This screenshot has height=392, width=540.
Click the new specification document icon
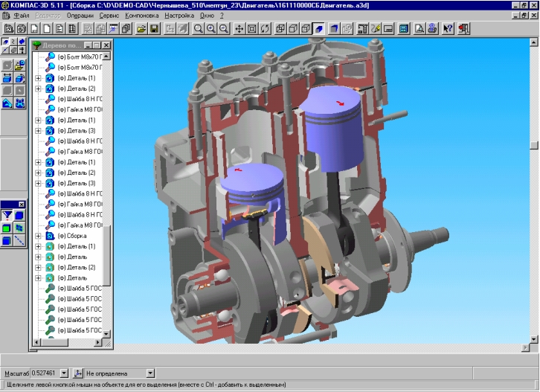point(72,28)
